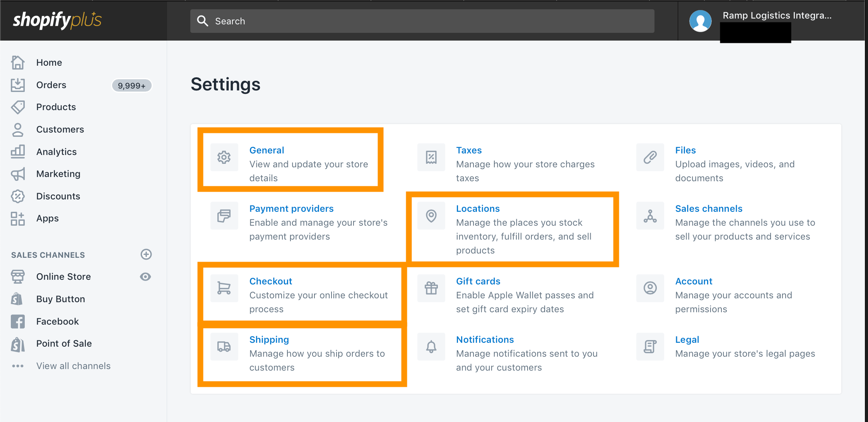Viewport: 868px width, 422px height.
Task: Open the Customers section
Action: pos(60,129)
